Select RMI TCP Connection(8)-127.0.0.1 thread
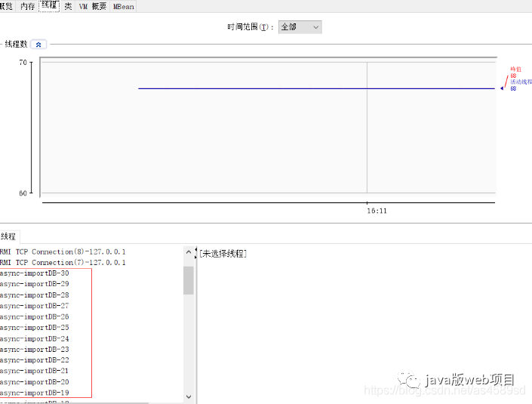The width and height of the screenshot is (532, 404). (x=63, y=252)
